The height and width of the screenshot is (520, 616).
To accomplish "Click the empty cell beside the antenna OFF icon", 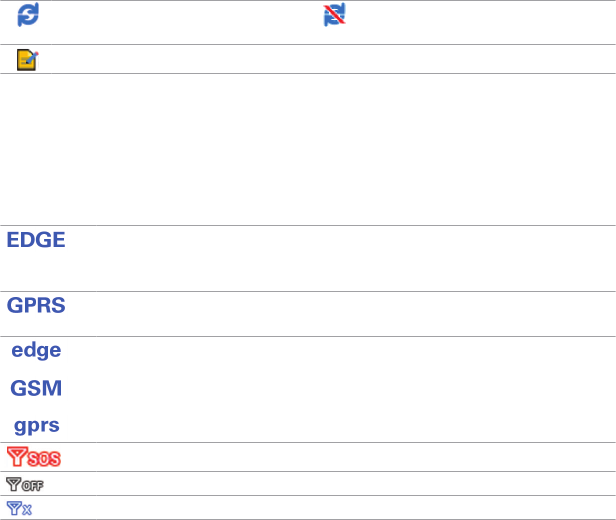I will click(340, 484).
